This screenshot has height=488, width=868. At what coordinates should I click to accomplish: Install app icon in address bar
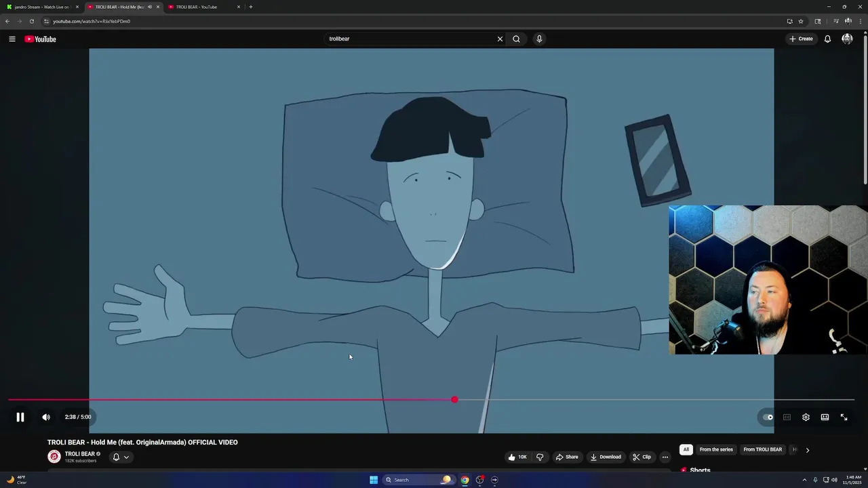(x=789, y=21)
